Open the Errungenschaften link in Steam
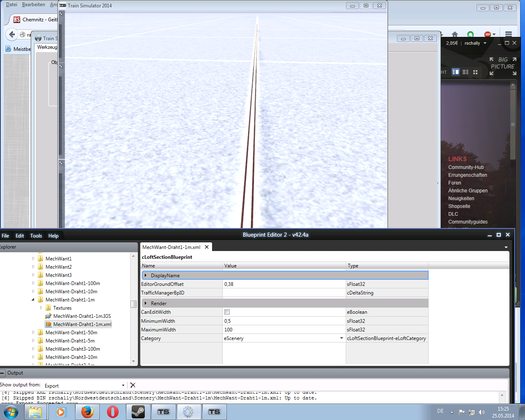 click(x=468, y=175)
